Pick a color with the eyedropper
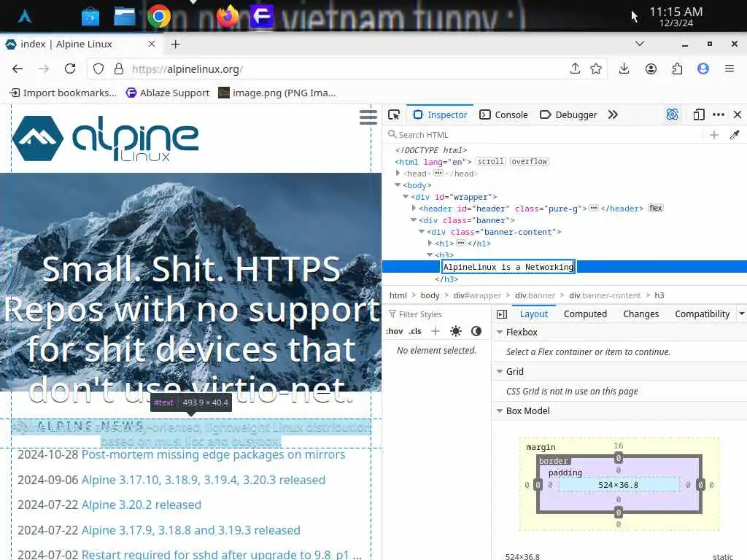Viewport: 747px width, 560px height. click(734, 135)
